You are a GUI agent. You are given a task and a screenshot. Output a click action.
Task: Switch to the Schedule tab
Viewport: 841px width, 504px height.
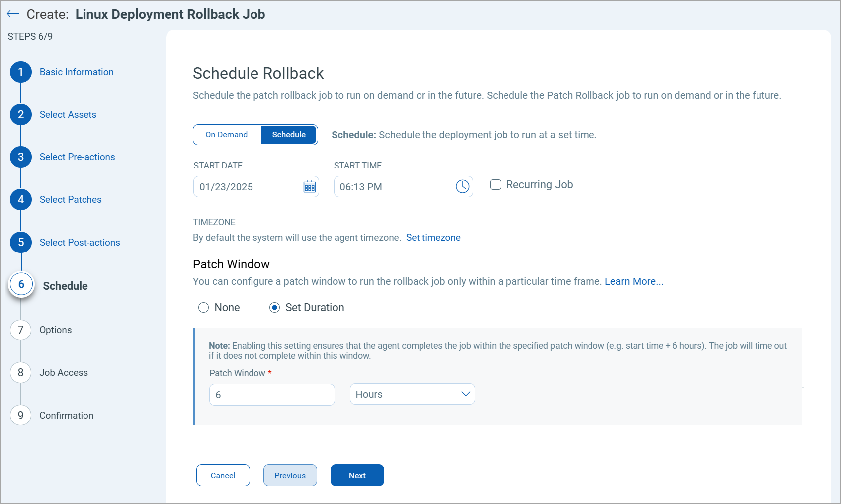coord(288,134)
